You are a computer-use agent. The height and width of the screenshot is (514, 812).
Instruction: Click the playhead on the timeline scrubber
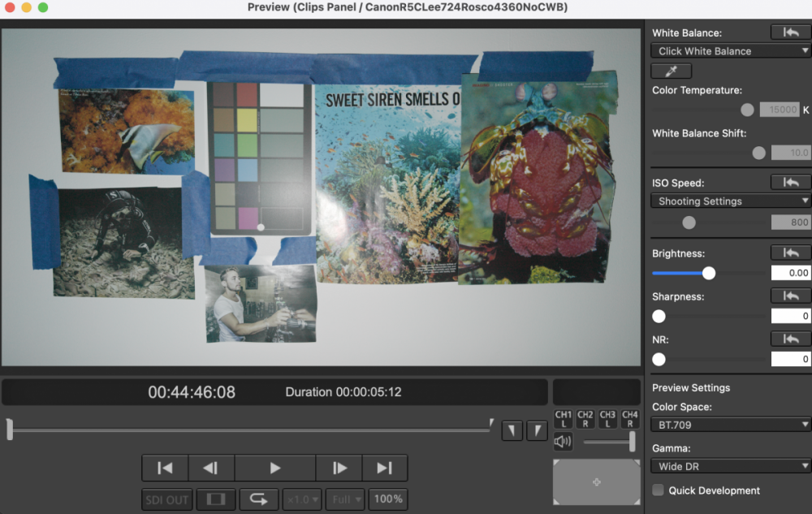pos(9,430)
